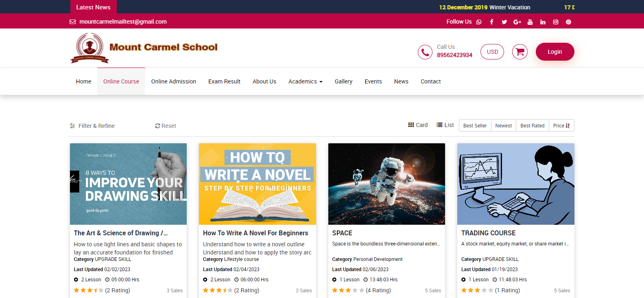Open the shopping cart
644x298 pixels.
point(520,52)
